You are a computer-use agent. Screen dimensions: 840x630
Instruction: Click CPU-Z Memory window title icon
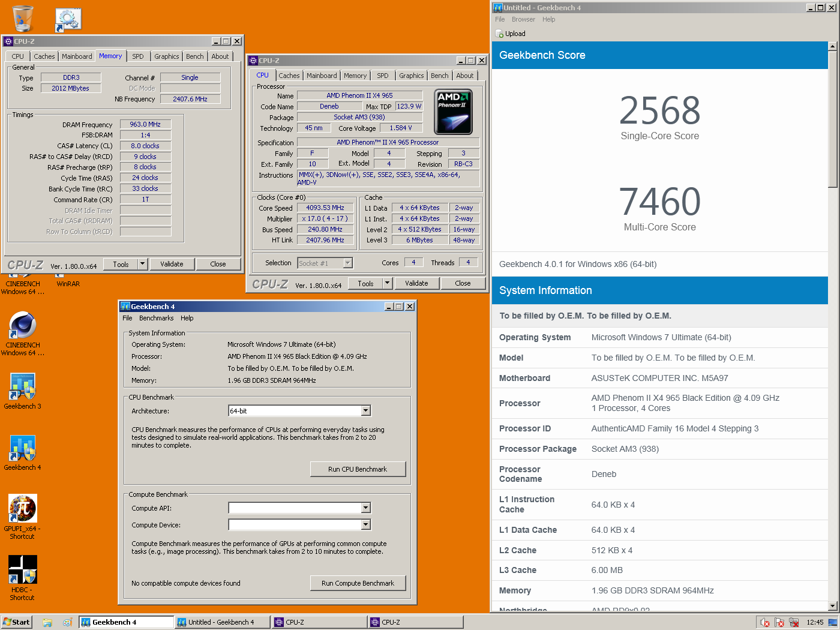pos(8,41)
